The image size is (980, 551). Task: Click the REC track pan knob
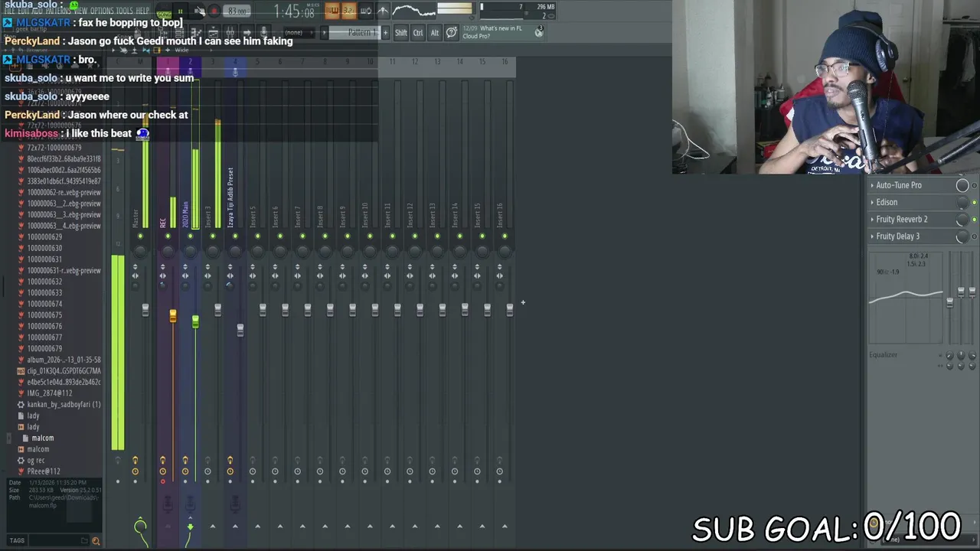pyautogui.click(x=168, y=251)
